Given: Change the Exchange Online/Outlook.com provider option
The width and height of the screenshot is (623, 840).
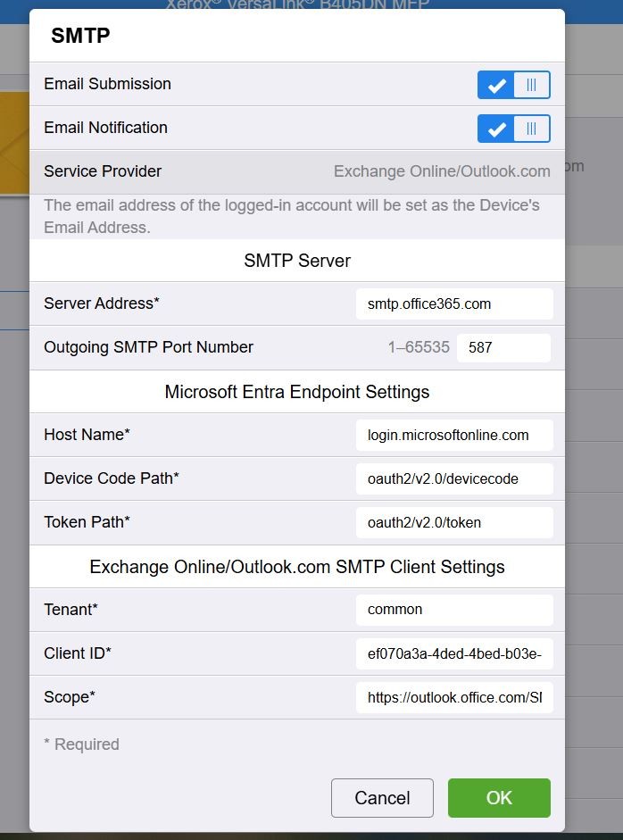Looking at the screenshot, I should click(441, 171).
